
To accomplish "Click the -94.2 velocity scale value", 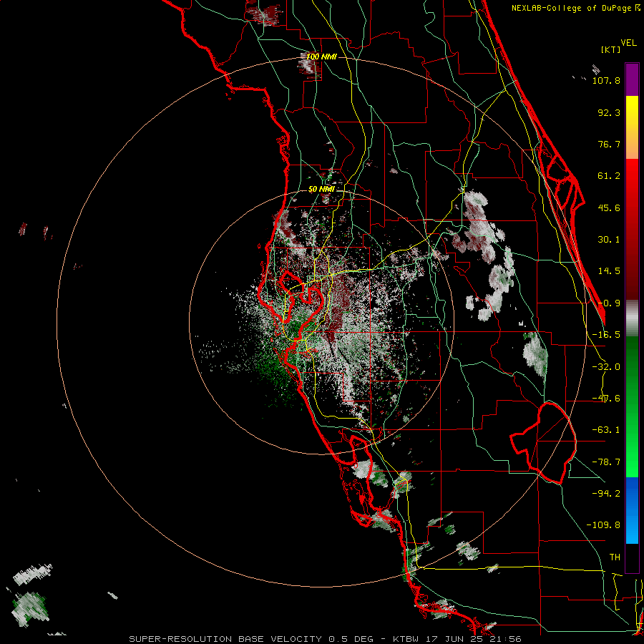I will 606,493.
